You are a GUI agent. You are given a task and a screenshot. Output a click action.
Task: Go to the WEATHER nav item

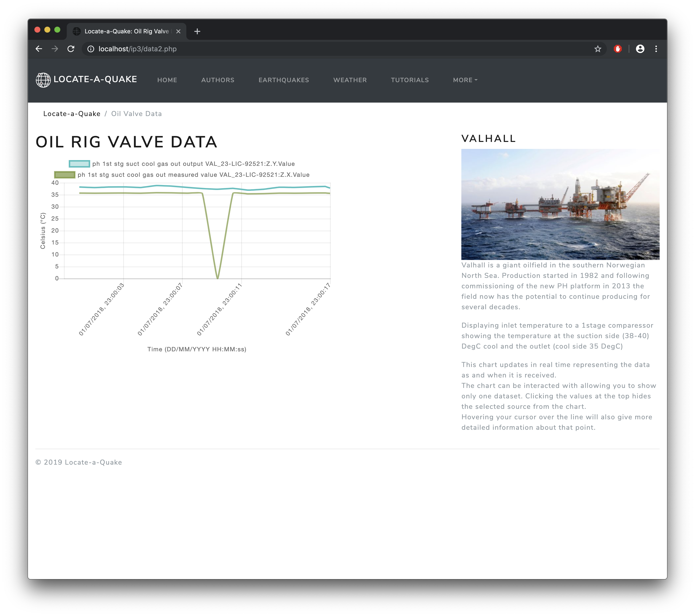click(350, 80)
